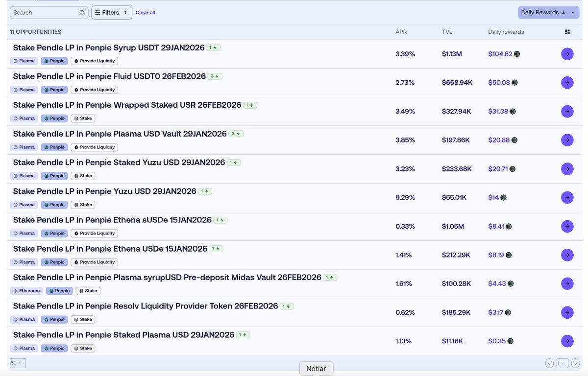Screen dimensions: 588x376
Task: Open the Daily Rewards sort dropdown
Action: coord(548,13)
